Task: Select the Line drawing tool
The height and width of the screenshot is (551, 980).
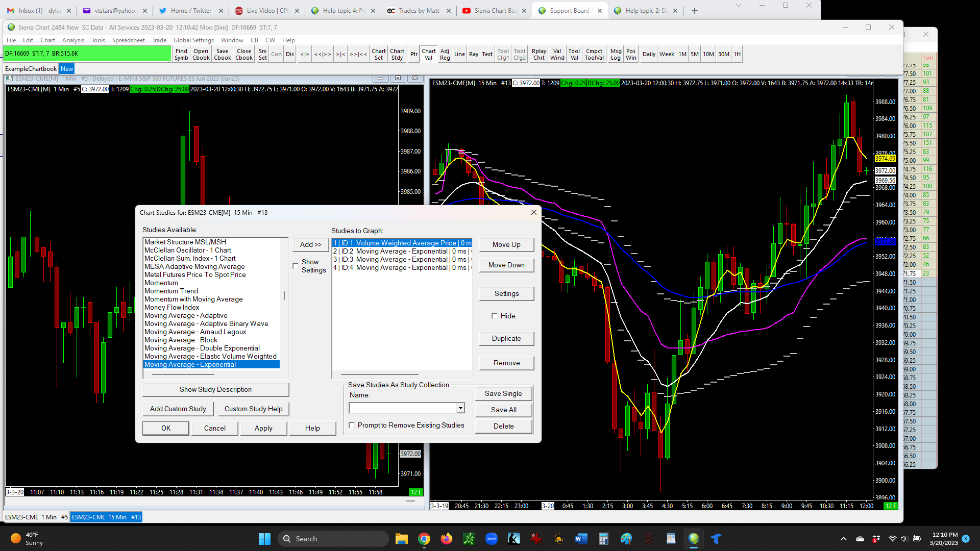Action: (x=459, y=54)
